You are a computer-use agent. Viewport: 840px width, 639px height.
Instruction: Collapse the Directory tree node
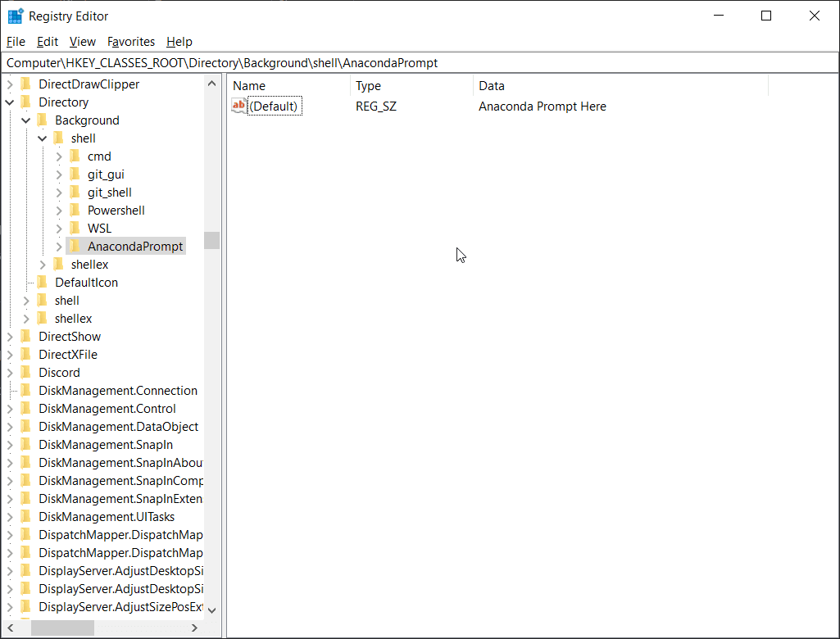click(10, 102)
